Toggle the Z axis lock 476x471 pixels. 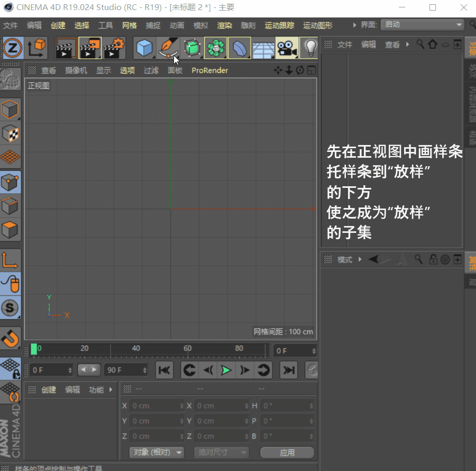point(12,48)
